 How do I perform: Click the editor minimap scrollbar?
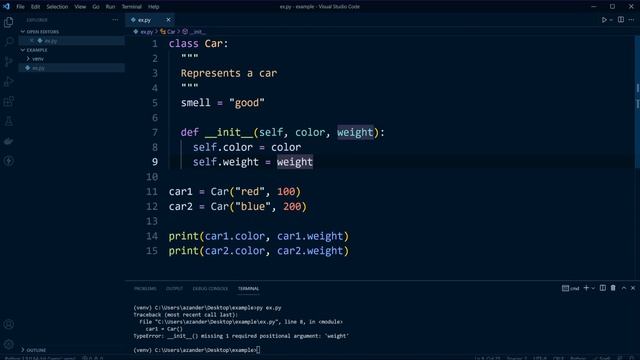[x=637, y=102]
